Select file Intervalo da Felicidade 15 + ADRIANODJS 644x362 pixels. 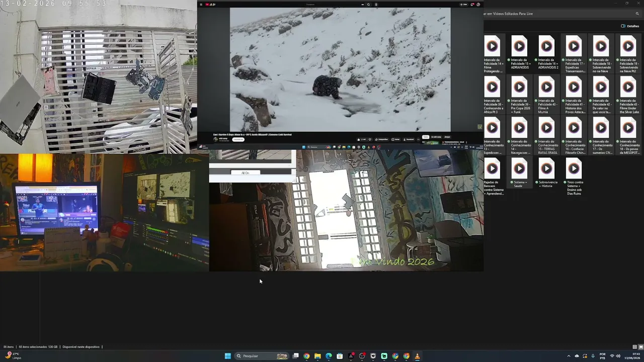pos(519,52)
